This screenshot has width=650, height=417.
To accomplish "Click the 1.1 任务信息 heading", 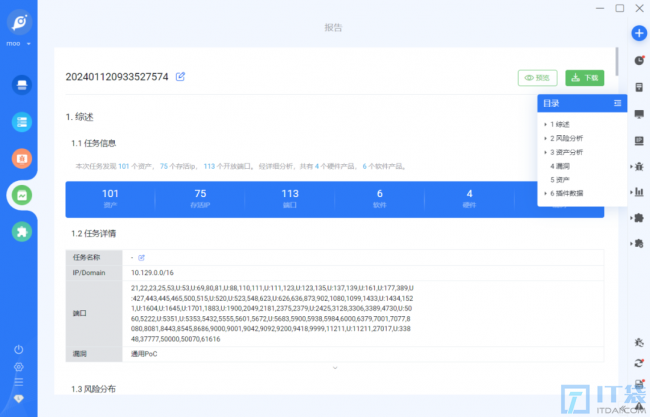I will click(94, 143).
